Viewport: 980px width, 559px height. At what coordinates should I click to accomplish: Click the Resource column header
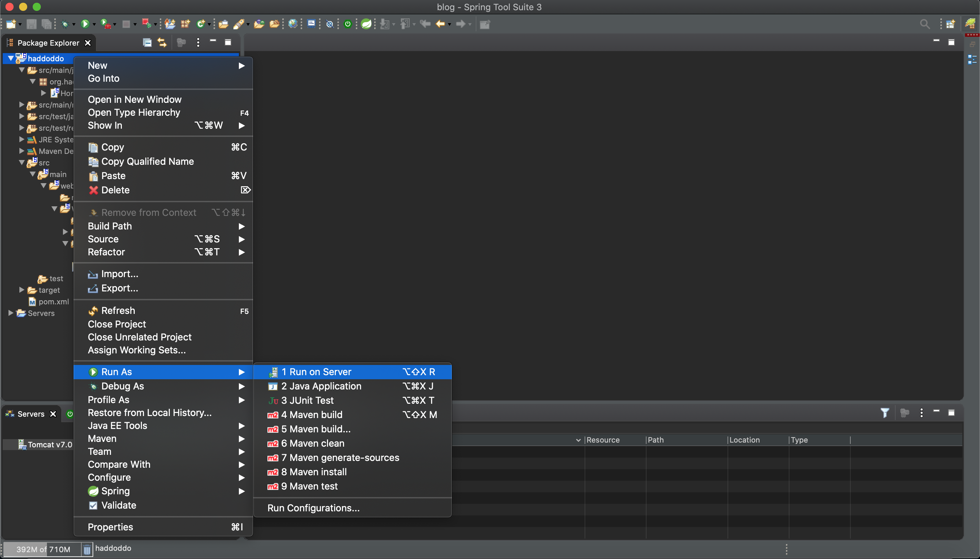tap(603, 440)
